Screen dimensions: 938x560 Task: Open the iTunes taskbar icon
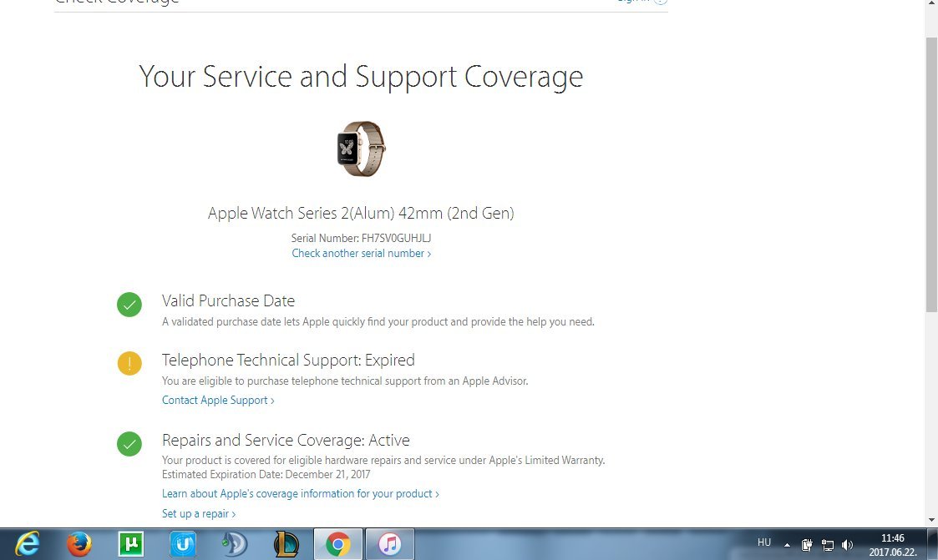coord(389,544)
